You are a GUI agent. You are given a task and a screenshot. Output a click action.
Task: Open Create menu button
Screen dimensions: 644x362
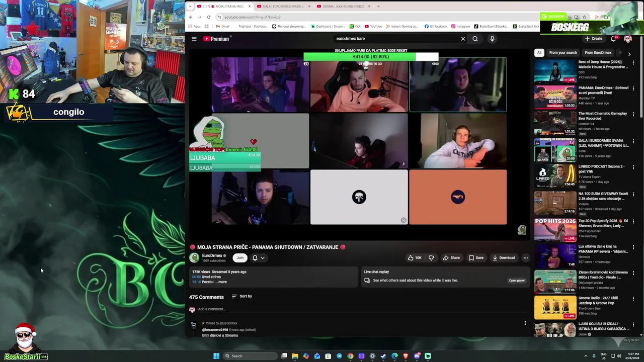click(x=594, y=39)
